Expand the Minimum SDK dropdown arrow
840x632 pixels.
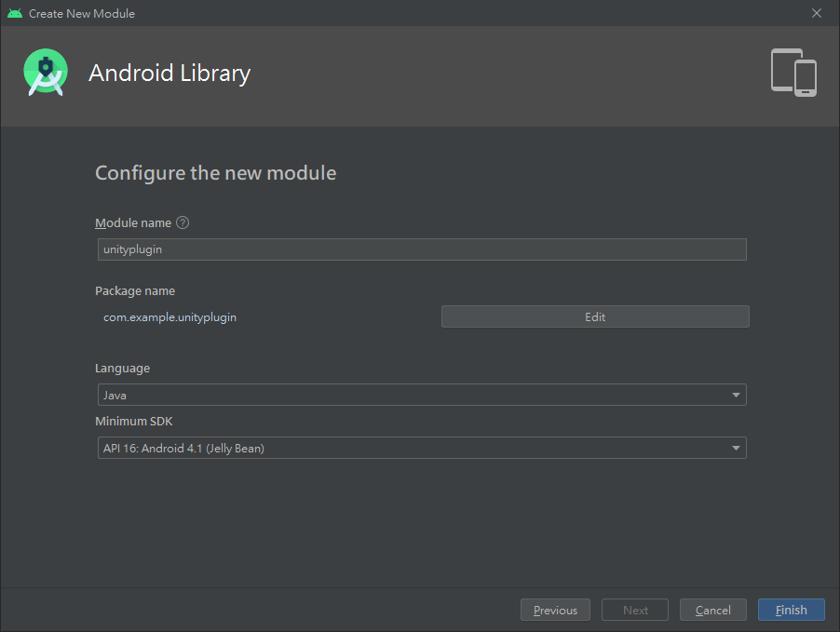tap(736, 448)
